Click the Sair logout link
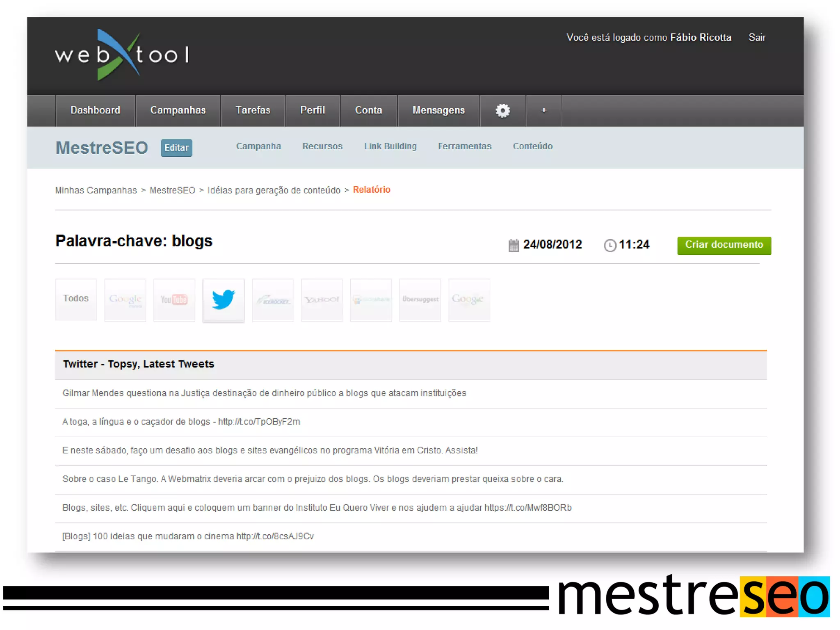Screen dimensions: 840x630 coord(757,38)
